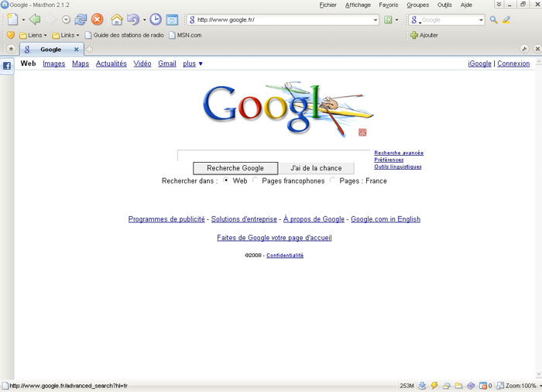Click the star quick-access tab button
Viewport: 542px width, 392px height.
click(x=11, y=49)
